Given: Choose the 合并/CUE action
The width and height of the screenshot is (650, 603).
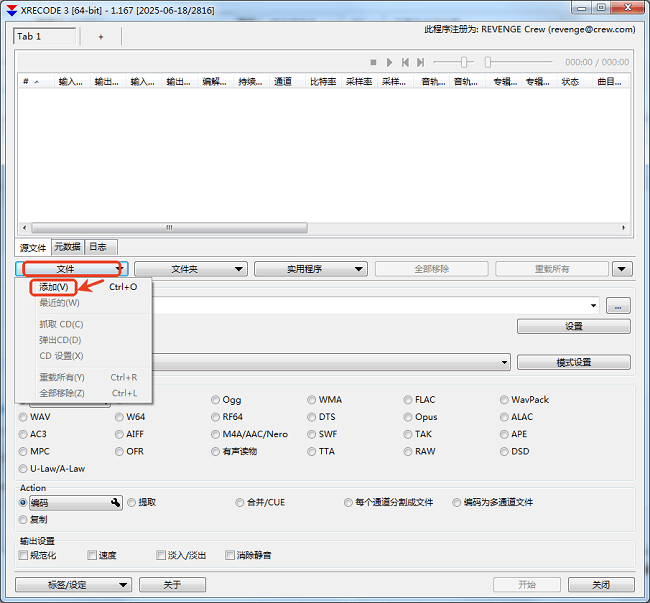Looking at the screenshot, I should pos(260,502).
